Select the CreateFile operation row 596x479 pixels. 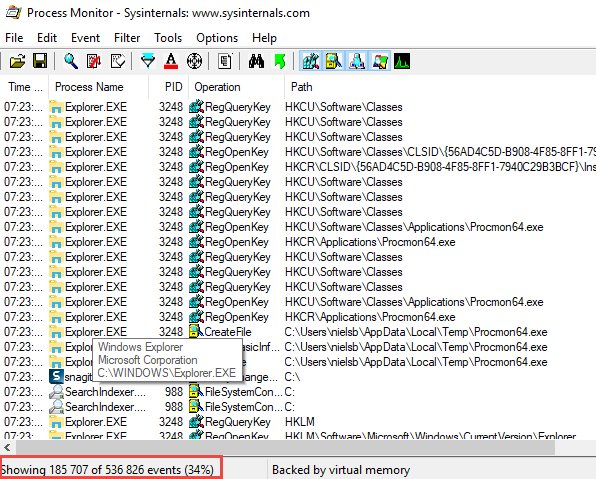(298, 332)
